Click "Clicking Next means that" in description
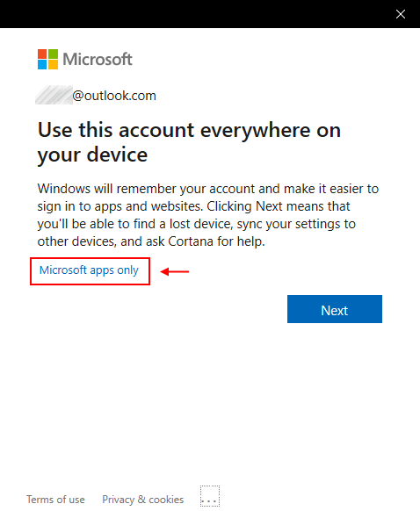The height and width of the screenshot is (511, 420). (x=279, y=206)
